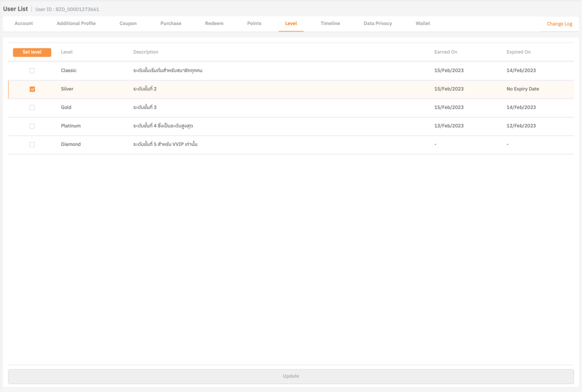Enable the Diamond level checkbox

(x=32, y=144)
